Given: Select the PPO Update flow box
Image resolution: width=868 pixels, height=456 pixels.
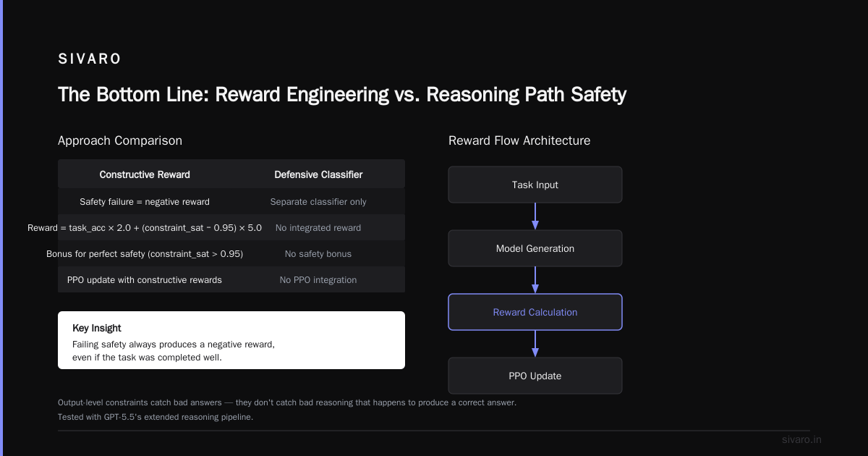Looking at the screenshot, I should [535, 376].
